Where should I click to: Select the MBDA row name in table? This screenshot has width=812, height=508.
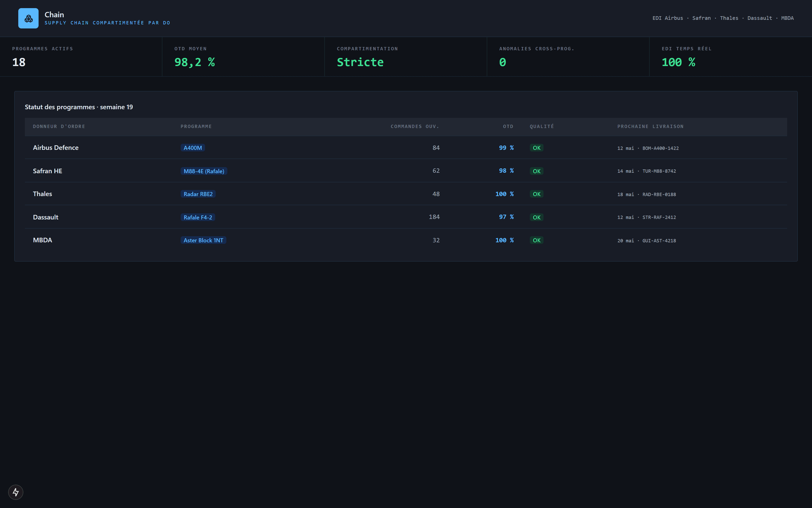[42, 240]
